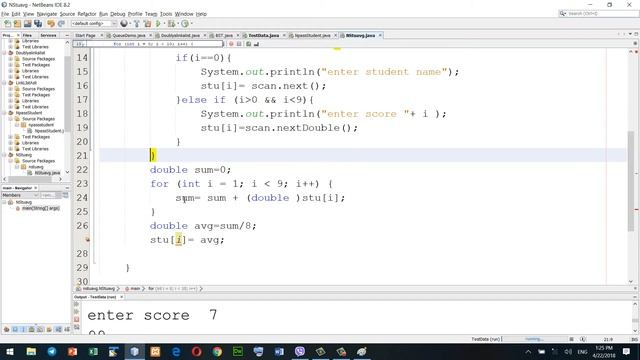Viewport: 640px width, 360px height.
Task: Open the File menu
Action: click(x=5, y=14)
